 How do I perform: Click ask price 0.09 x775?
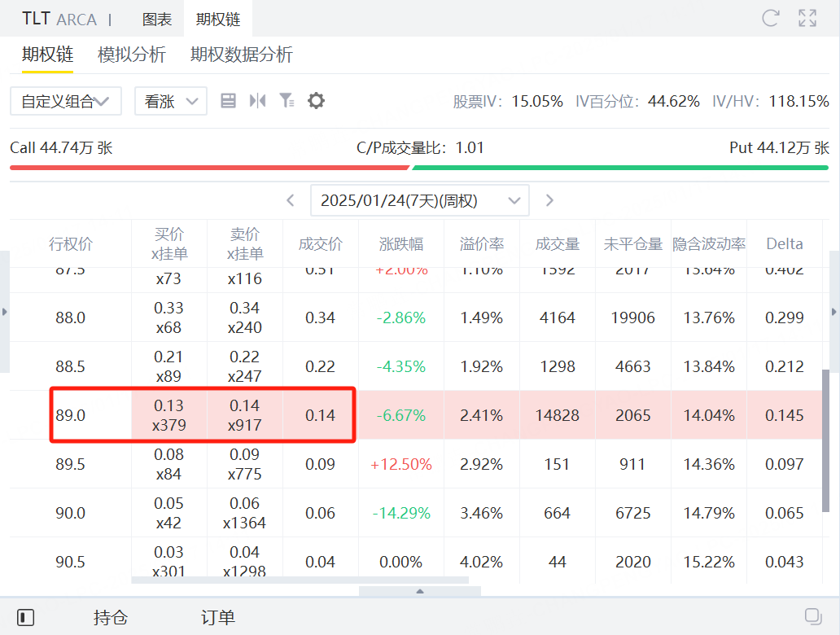pyautogui.click(x=245, y=464)
